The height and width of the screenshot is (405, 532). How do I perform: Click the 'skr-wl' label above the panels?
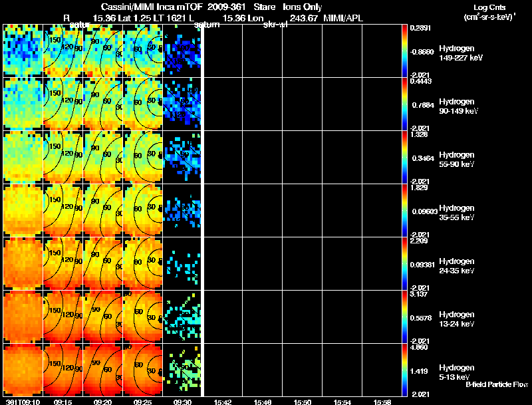coord(275,25)
